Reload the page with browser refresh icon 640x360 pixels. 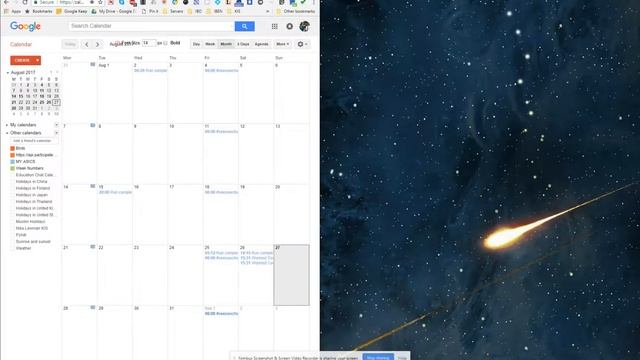[25, 2]
